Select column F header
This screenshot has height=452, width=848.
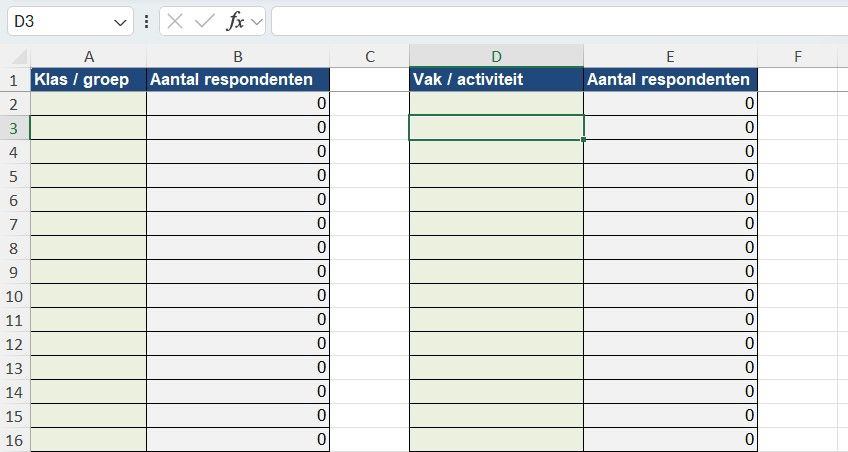coord(798,56)
